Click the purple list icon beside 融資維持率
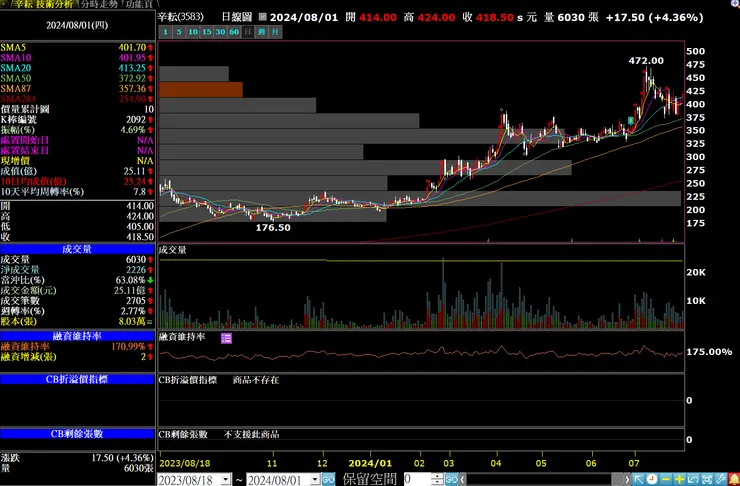 [226, 338]
